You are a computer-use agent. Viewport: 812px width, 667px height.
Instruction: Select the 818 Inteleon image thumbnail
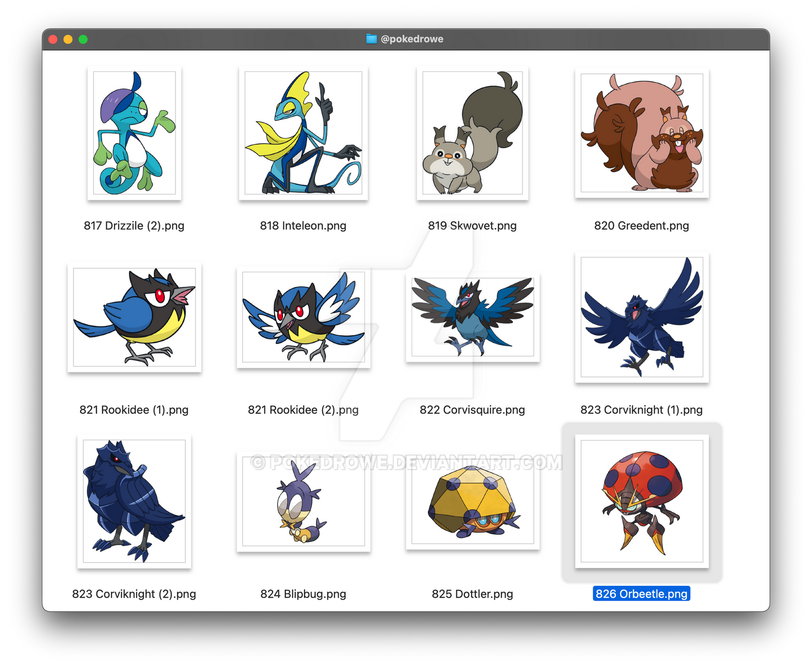pos(303,133)
